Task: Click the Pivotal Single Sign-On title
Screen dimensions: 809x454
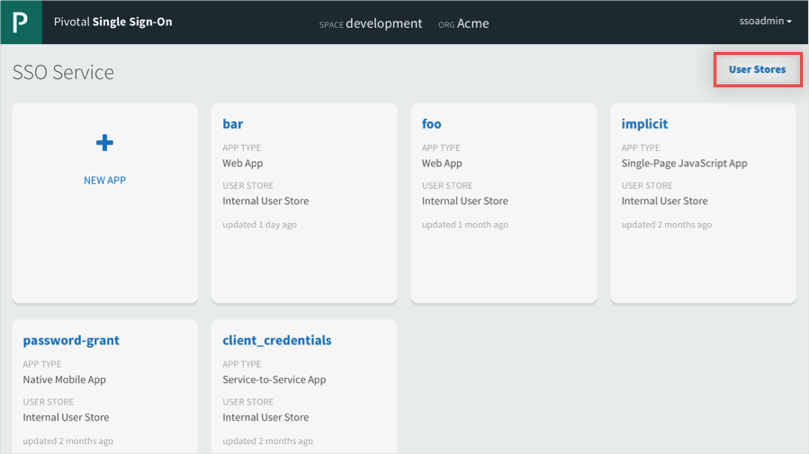Action: tap(112, 22)
